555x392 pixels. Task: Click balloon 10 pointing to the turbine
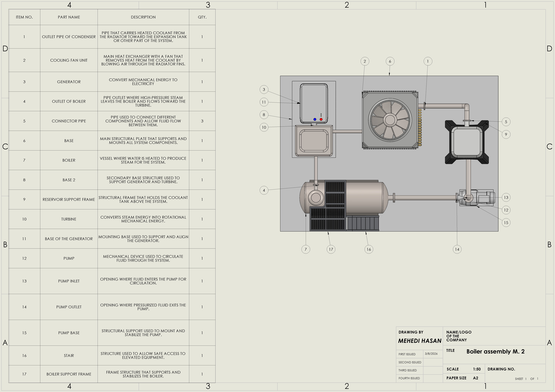pyautogui.click(x=264, y=127)
